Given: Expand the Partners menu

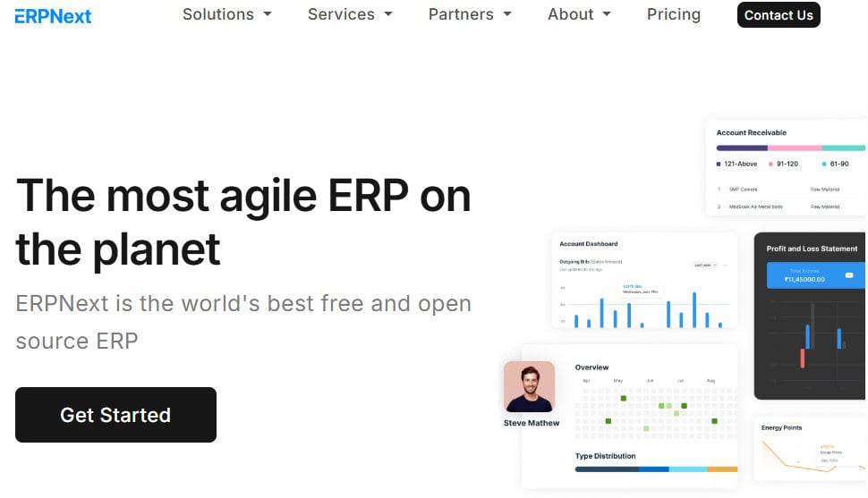Looking at the screenshot, I should [x=470, y=14].
